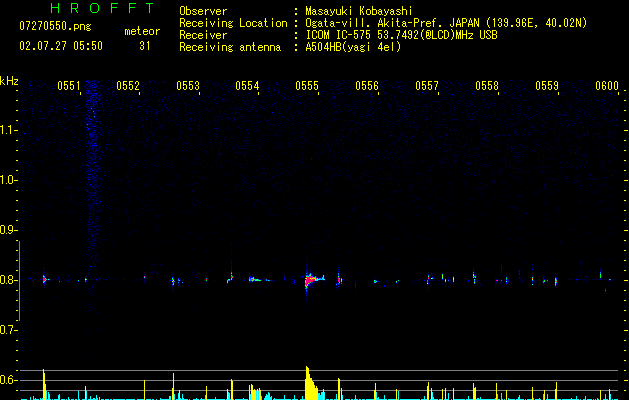Click the 0552 time marker
The image size is (629, 400).
click(x=128, y=86)
